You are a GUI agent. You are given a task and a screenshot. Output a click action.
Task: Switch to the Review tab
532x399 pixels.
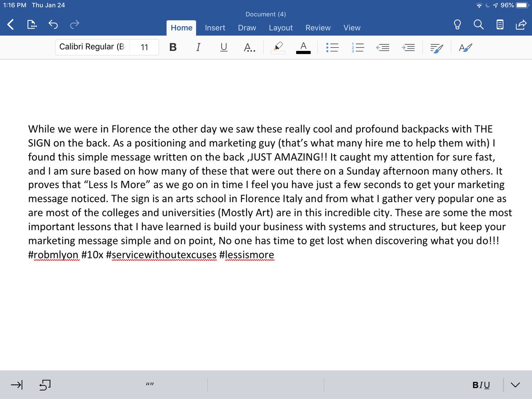click(x=318, y=27)
